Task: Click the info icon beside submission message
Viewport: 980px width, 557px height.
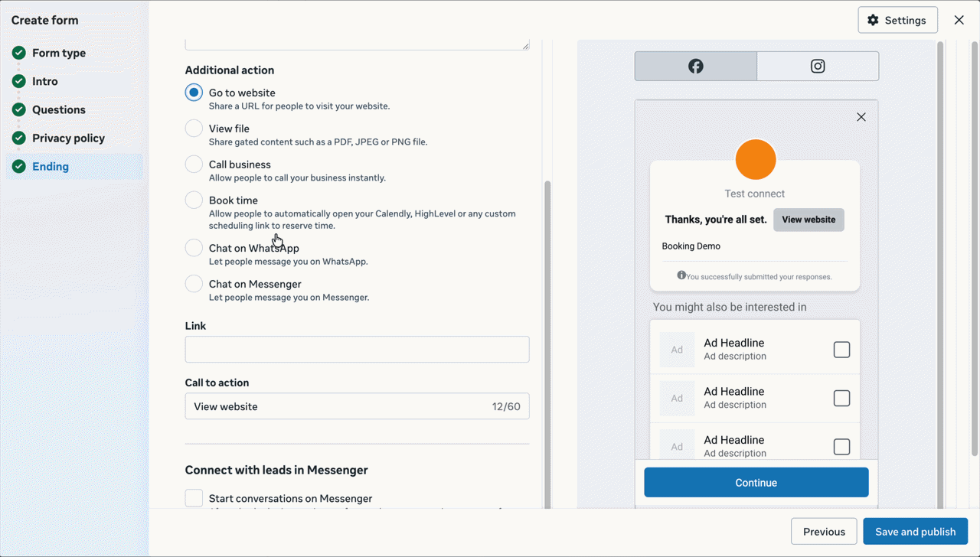Action: pyautogui.click(x=681, y=275)
